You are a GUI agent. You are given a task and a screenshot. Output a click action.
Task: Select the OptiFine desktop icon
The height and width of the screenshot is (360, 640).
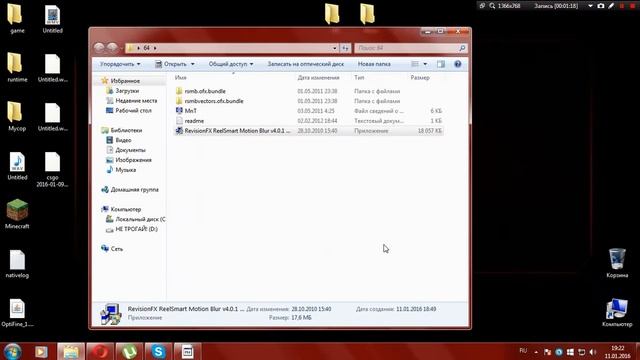click(17, 312)
